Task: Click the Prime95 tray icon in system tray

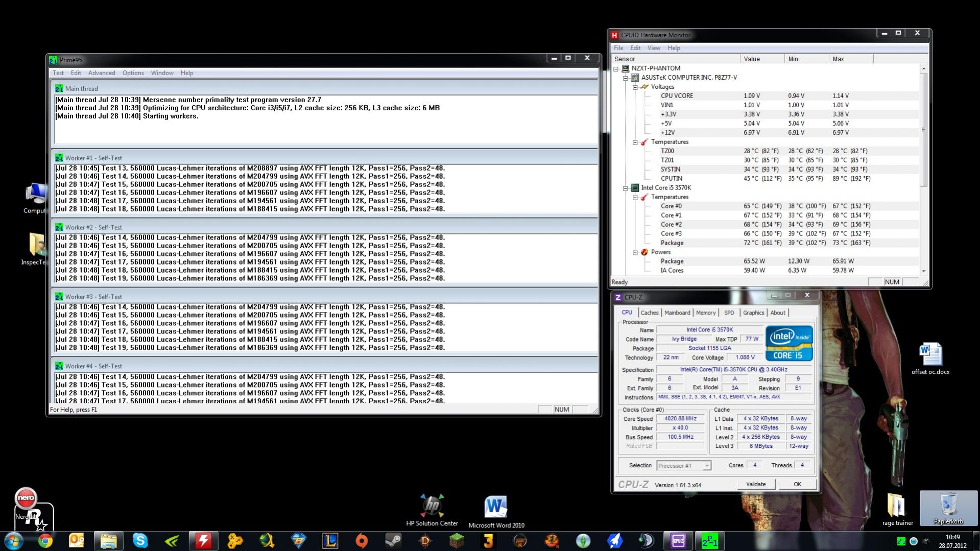Action: tap(901, 541)
